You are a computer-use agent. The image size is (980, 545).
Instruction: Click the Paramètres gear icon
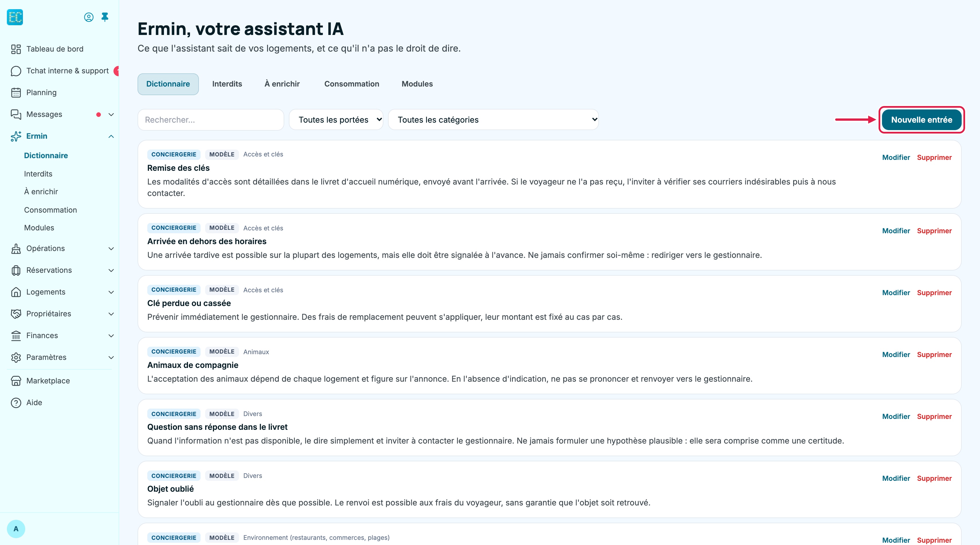pos(16,357)
